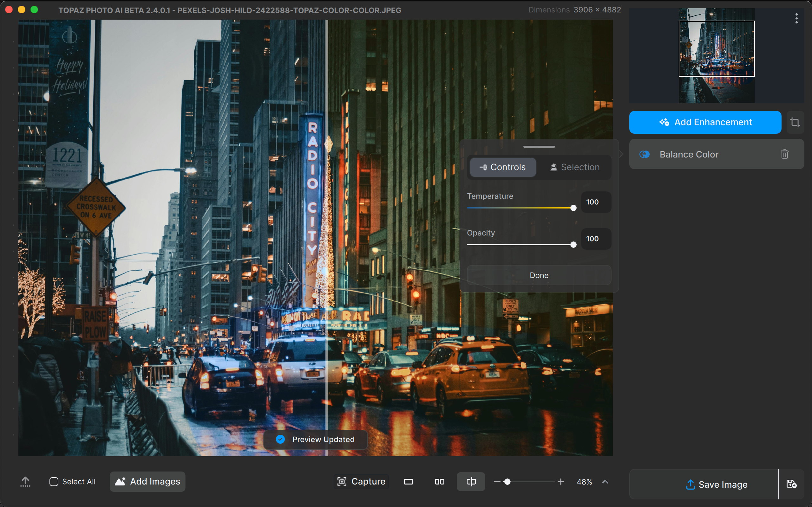812x507 pixels.
Task: Select the split slider view
Action: click(471, 482)
